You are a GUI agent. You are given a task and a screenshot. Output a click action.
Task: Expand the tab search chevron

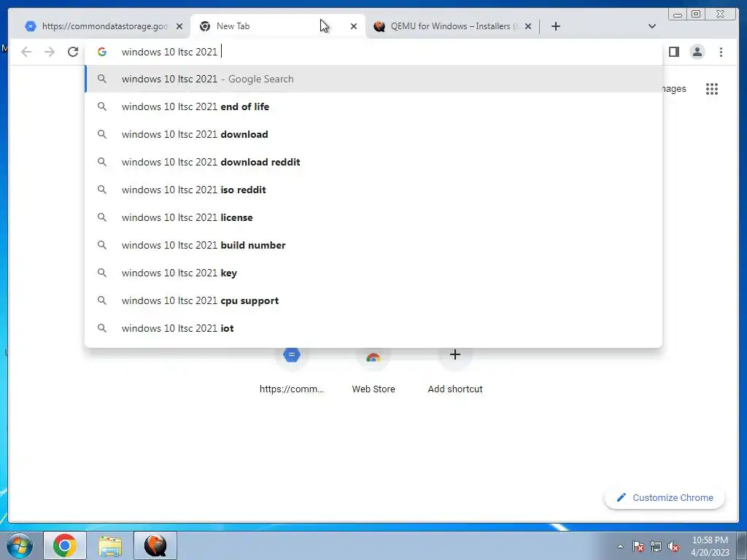coord(651,26)
